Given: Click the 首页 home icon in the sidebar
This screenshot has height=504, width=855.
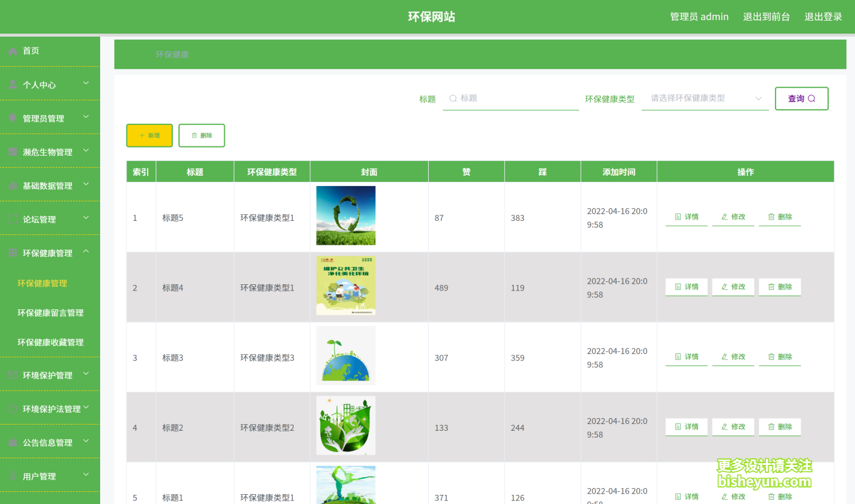Looking at the screenshot, I should [x=12, y=51].
